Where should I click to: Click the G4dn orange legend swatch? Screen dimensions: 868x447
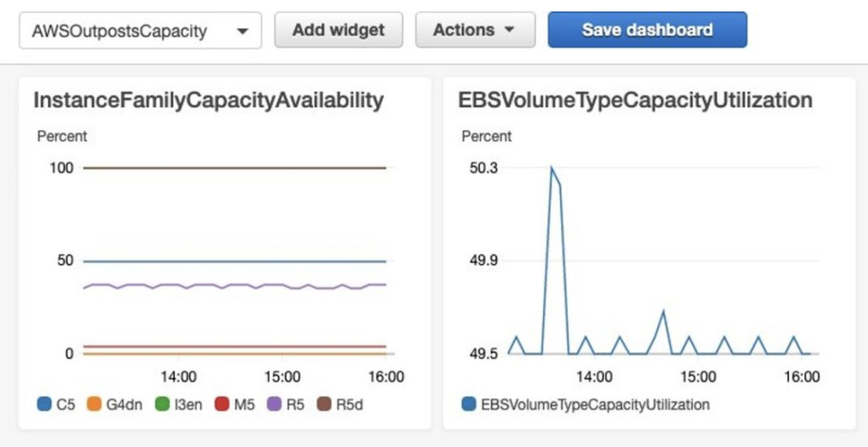[94, 405]
